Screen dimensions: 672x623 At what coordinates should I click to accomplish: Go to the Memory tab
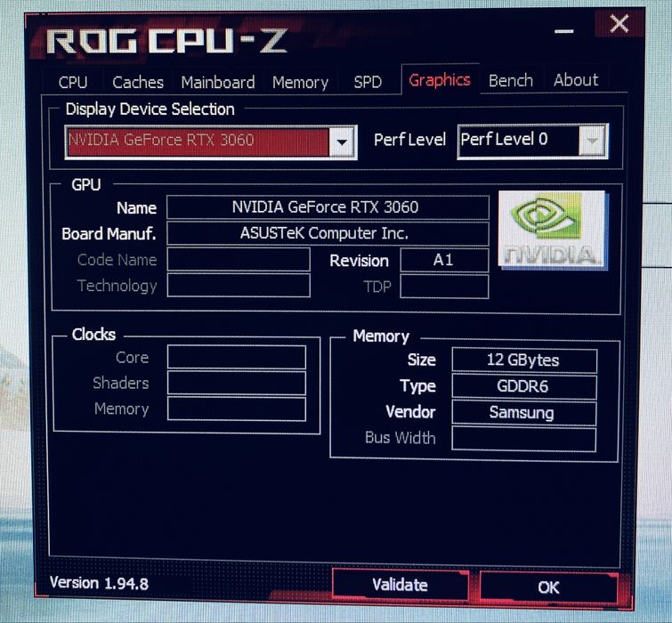(x=301, y=82)
